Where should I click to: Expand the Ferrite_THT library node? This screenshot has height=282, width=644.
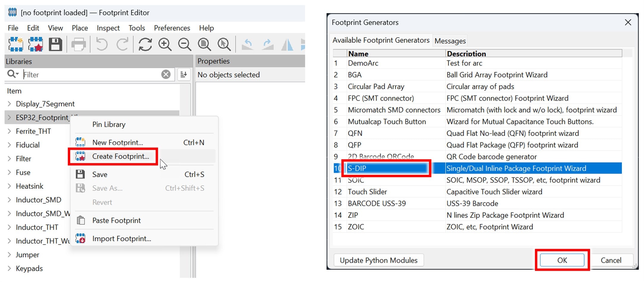(x=9, y=131)
